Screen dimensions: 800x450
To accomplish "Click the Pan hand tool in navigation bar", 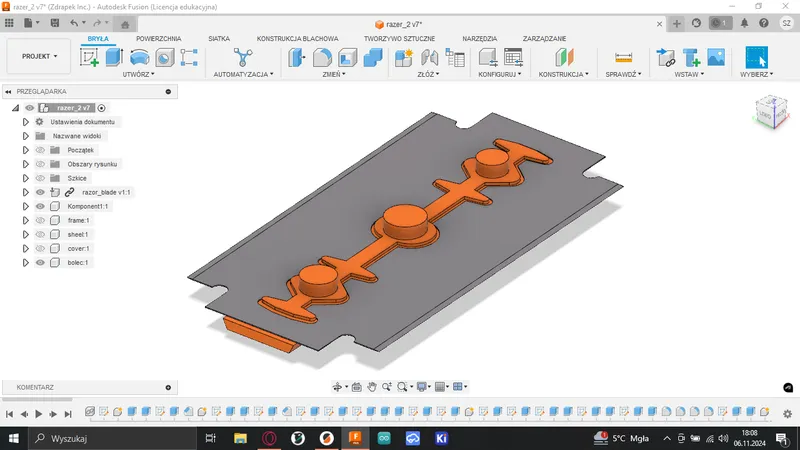I will 372,386.
